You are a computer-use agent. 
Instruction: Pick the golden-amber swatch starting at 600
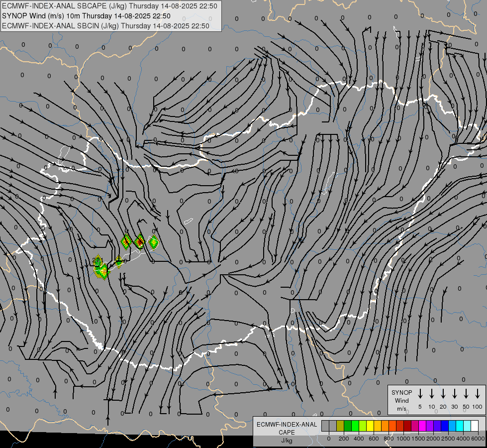click(x=378, y=426)
